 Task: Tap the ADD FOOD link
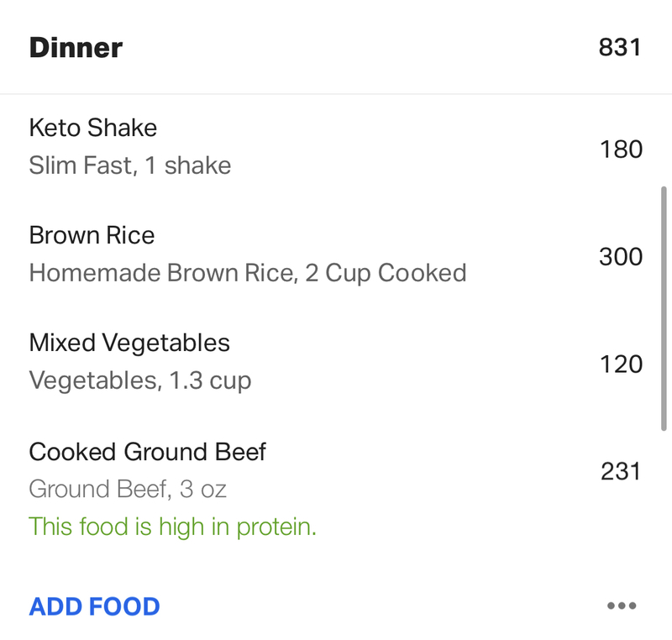(x=94, y=606)
